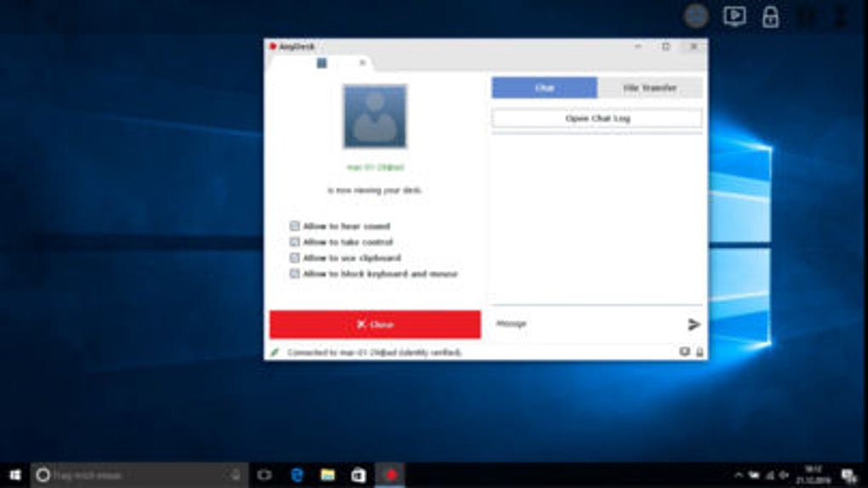
Task: Show hidden system tray icons
Action: click(x=739, y=475)
